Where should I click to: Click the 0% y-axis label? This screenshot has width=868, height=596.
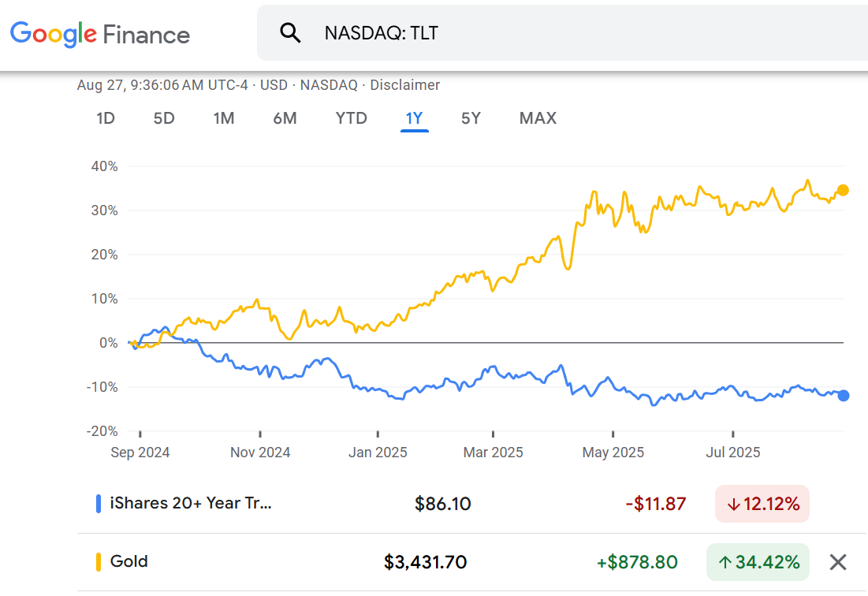109,343
